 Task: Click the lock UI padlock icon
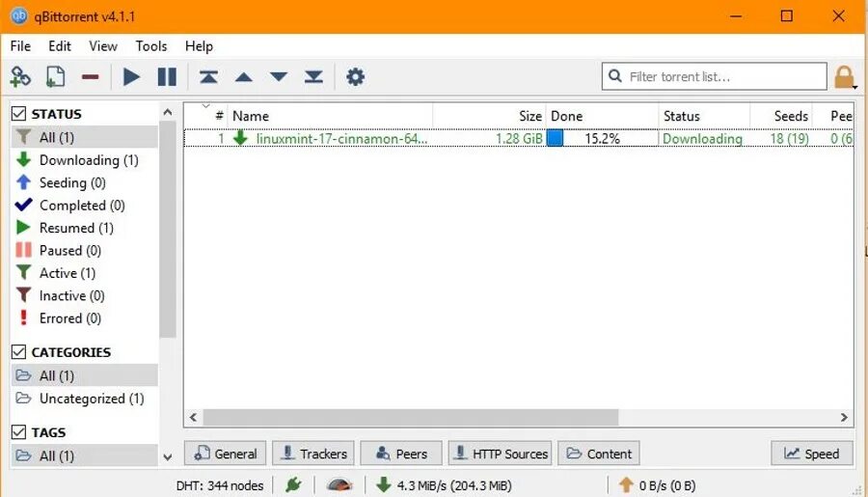click(844, 77)
